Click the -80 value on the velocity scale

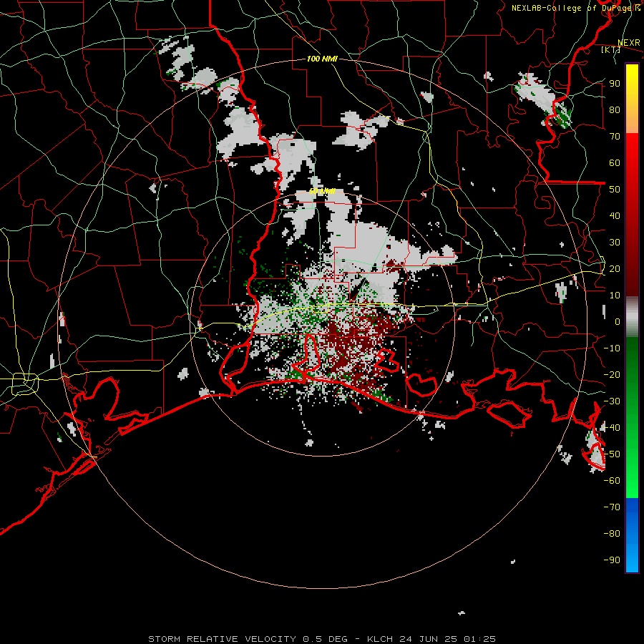pyautogui.click(x=612, y=534)
